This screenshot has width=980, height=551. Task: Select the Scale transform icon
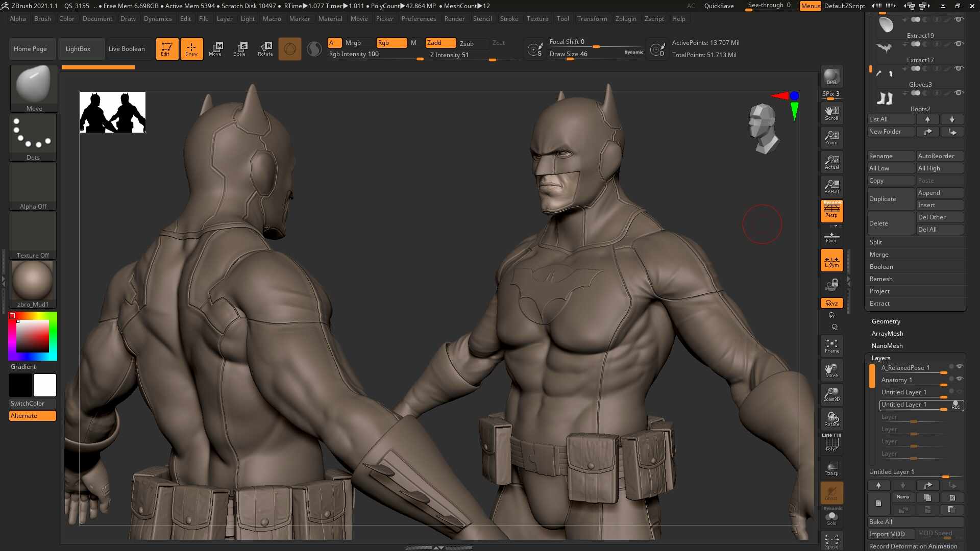point(240,49)
